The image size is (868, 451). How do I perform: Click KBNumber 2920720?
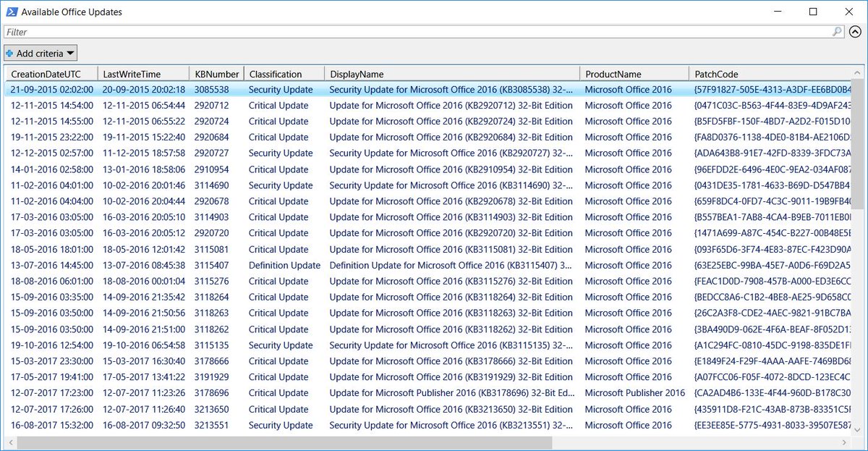click(x=211, y=233)
